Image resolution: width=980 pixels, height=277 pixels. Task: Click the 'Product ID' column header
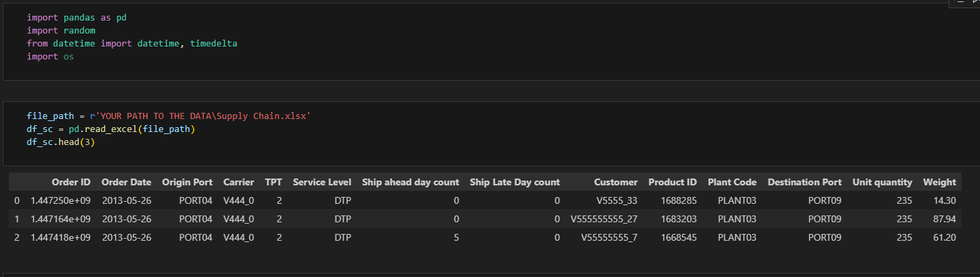pyautogui.click(x=673, y=182)
